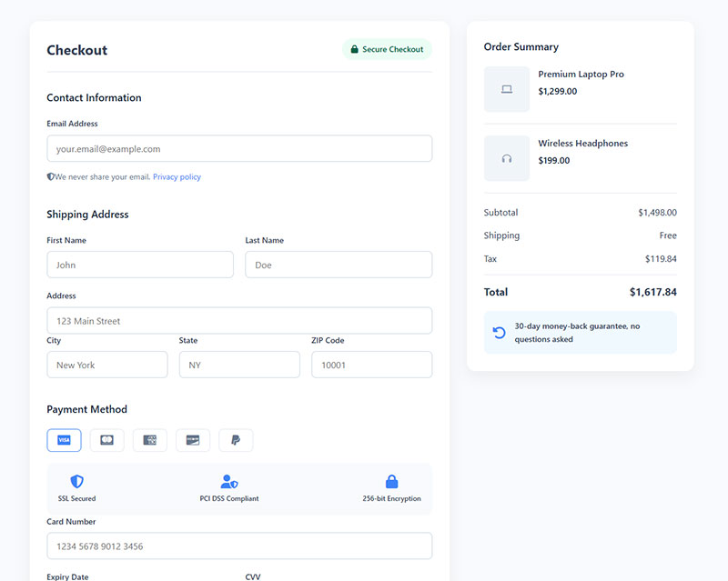The height and width of the screenshot is (581, 728).
Task: Select the street Address input
Action: pyautogui.click(x=239, y=321)
